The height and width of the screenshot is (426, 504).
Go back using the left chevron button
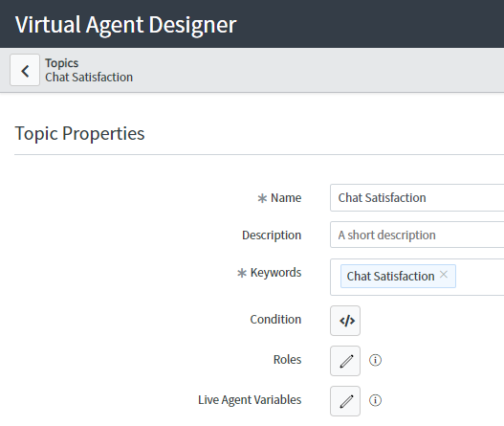click(x=25, y=70)
